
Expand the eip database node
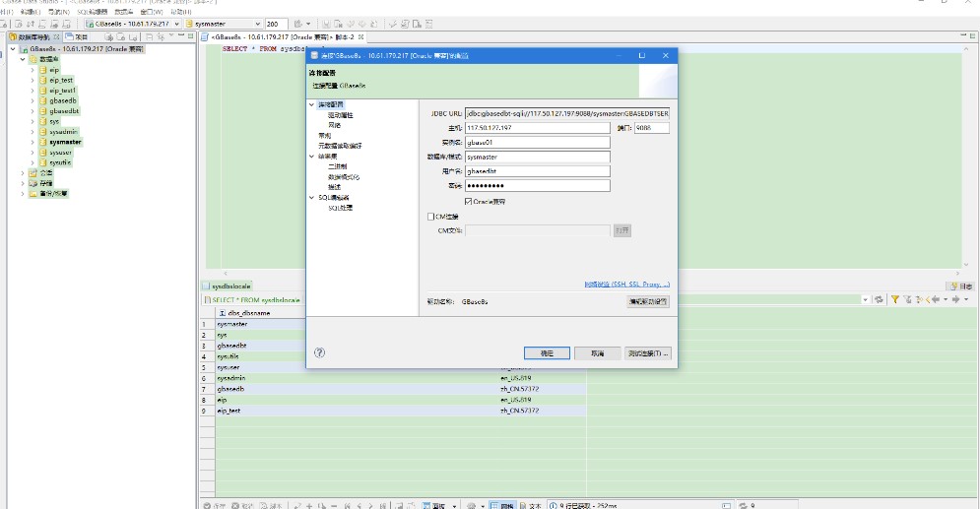pos(33,70)
